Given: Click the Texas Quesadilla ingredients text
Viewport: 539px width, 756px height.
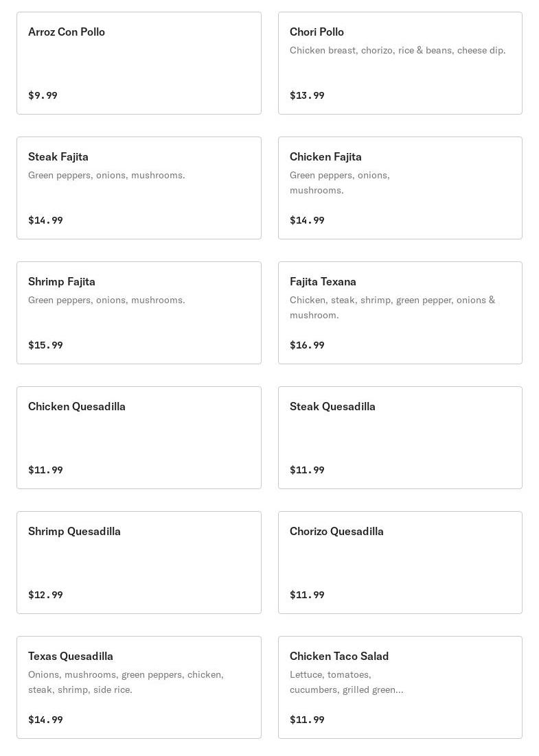Looking at the screenshot, I should [126, 682].
